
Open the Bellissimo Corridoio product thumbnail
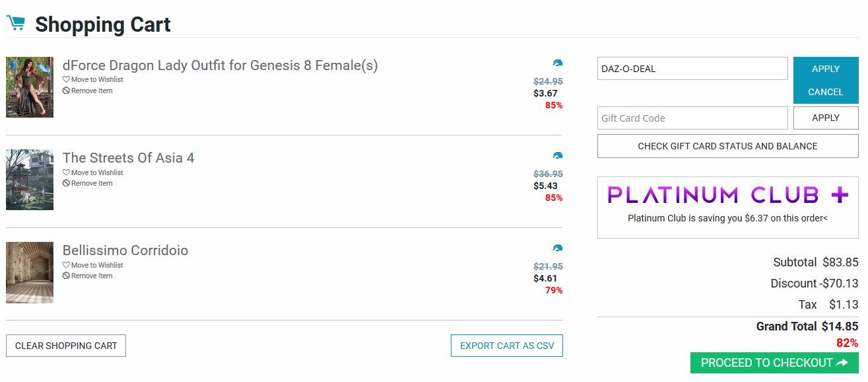click(30, 272)
